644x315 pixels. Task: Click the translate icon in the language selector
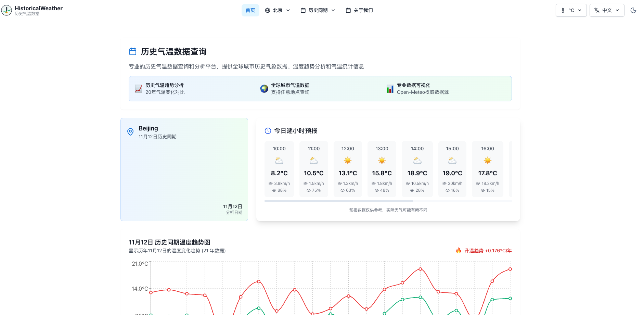pyautogui.click(x=596, y=10)
